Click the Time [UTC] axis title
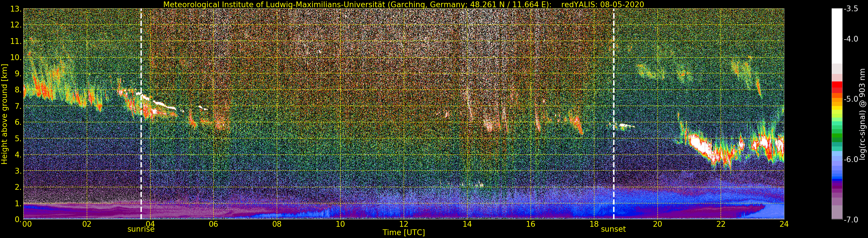 [x=404, y=233]
